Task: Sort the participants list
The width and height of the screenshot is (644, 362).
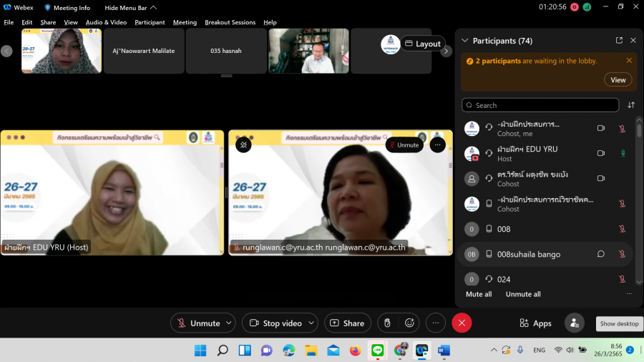Action: pyautogui.click(x=631, y=105)
